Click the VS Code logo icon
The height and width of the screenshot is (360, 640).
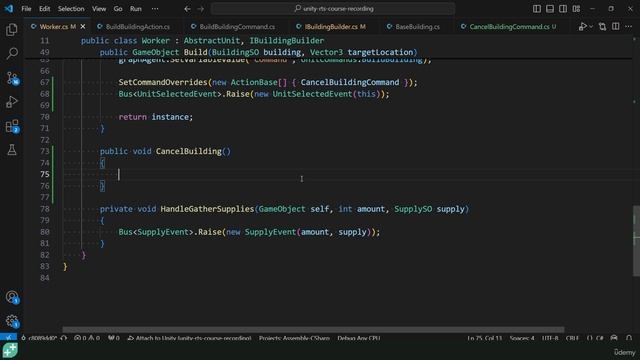point(9,9)
